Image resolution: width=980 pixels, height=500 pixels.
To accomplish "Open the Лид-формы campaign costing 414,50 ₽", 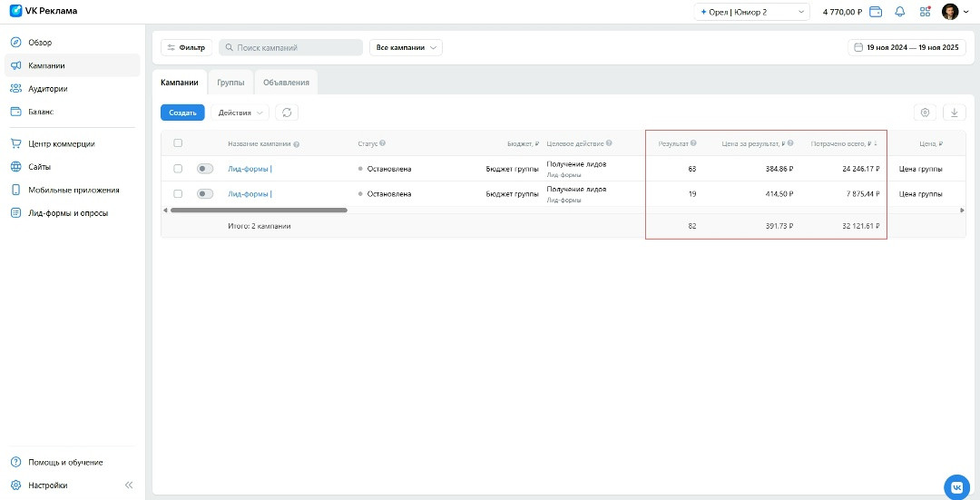I will click(x=250, y=194).
